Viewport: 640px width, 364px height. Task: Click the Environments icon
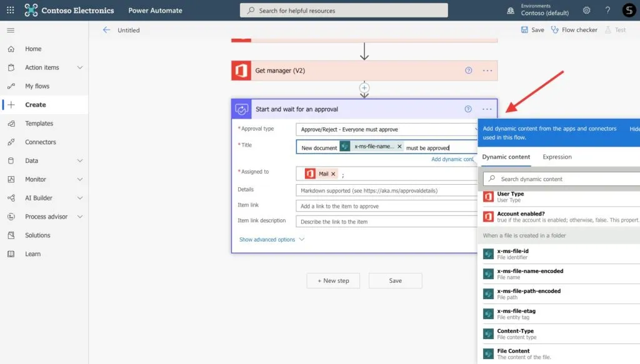pos(511,11)
